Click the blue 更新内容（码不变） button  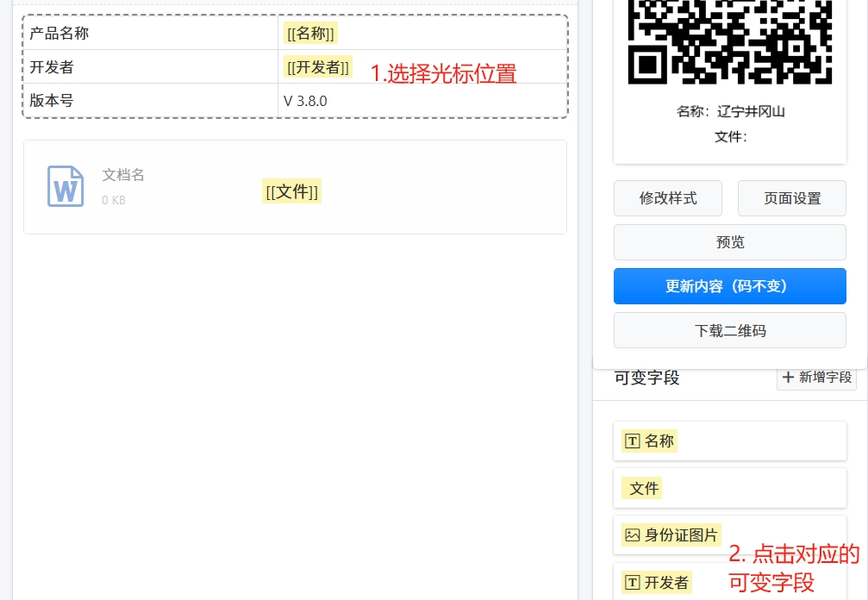(x=729, y=286)
